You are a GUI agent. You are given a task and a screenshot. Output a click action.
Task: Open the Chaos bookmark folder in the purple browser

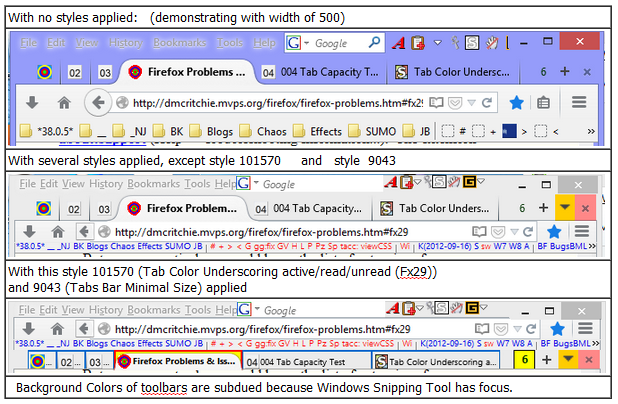pos(263,131)
